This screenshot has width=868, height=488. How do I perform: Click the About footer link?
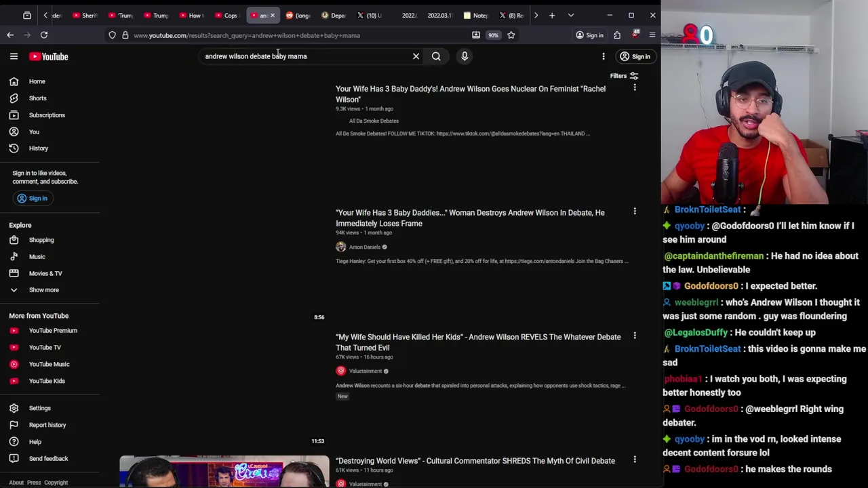point(16,483)
